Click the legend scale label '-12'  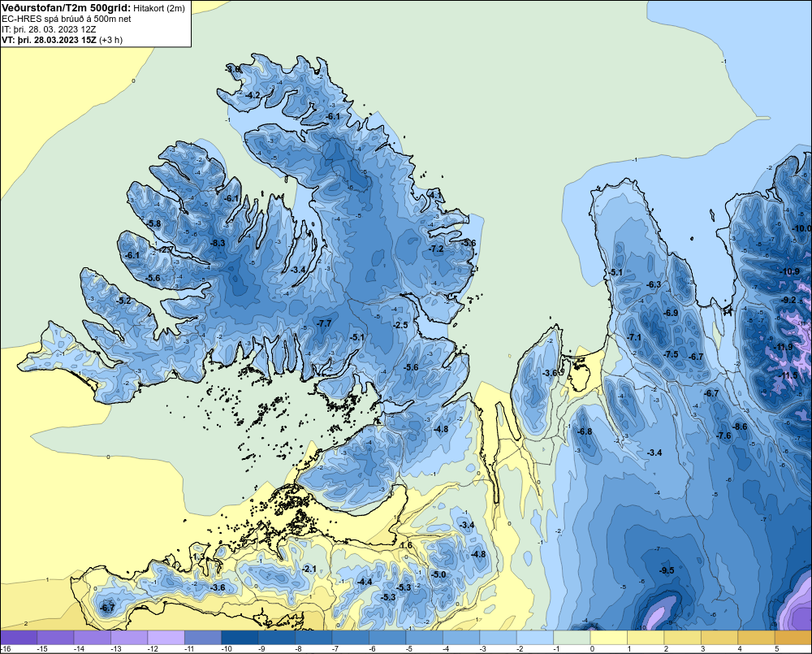(153, 649)
